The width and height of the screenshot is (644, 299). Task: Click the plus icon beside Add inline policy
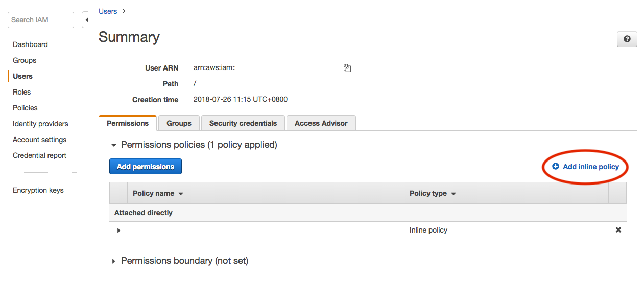pyautogui.click(x=556, y=167)
